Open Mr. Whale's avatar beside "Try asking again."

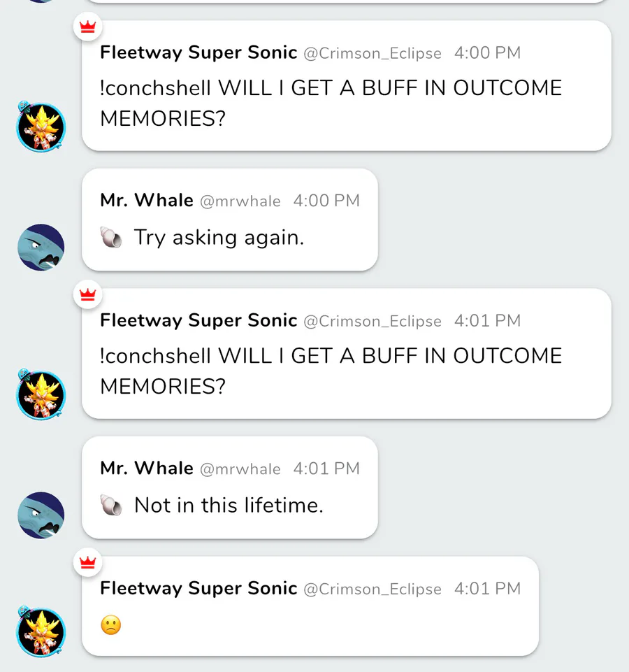tap(41, 248)
